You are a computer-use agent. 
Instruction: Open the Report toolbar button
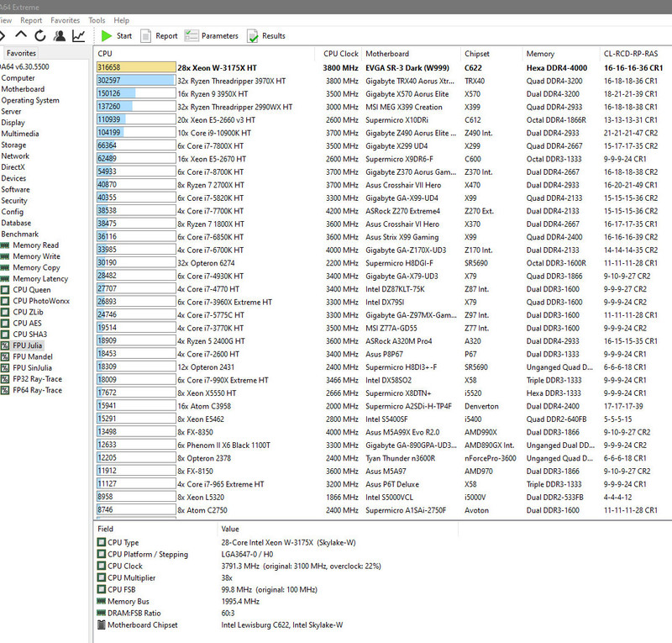point(159,36)
